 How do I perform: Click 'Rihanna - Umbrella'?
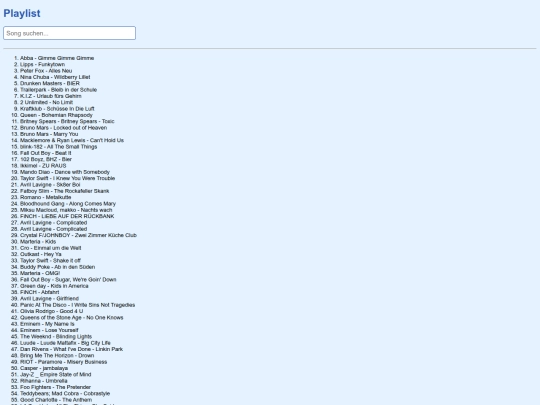[43, 381]
